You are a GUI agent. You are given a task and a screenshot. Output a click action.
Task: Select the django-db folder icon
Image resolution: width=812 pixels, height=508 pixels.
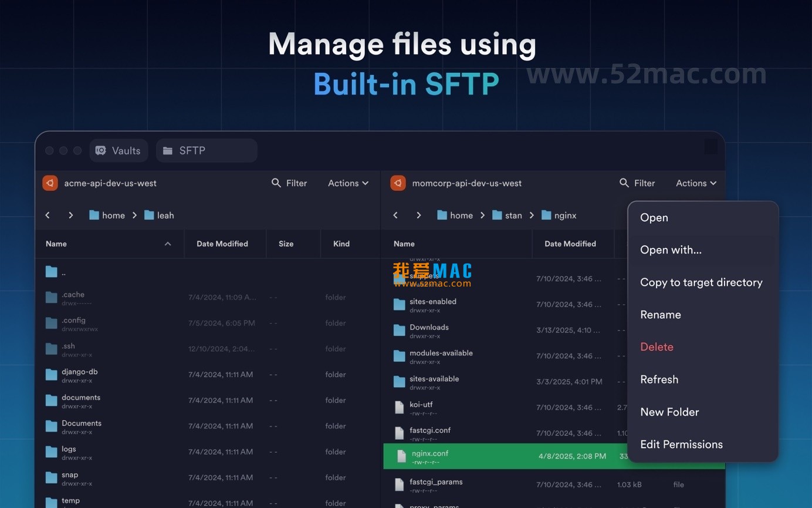(52, 375)
